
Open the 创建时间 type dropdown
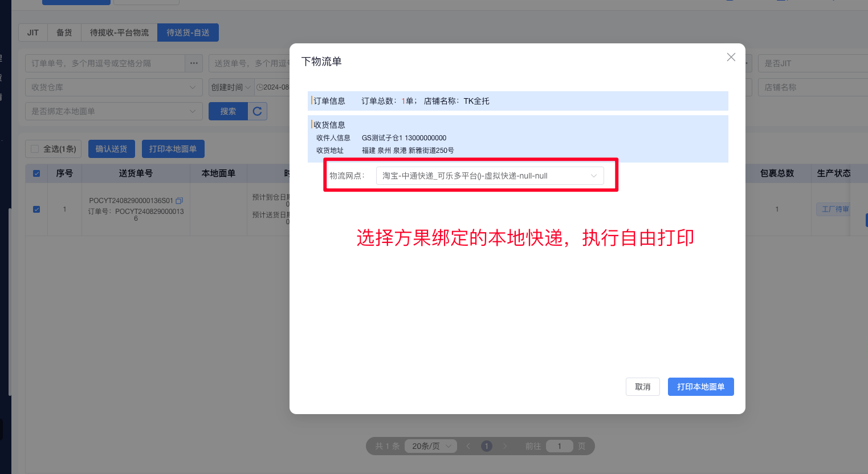click(231, 87)
